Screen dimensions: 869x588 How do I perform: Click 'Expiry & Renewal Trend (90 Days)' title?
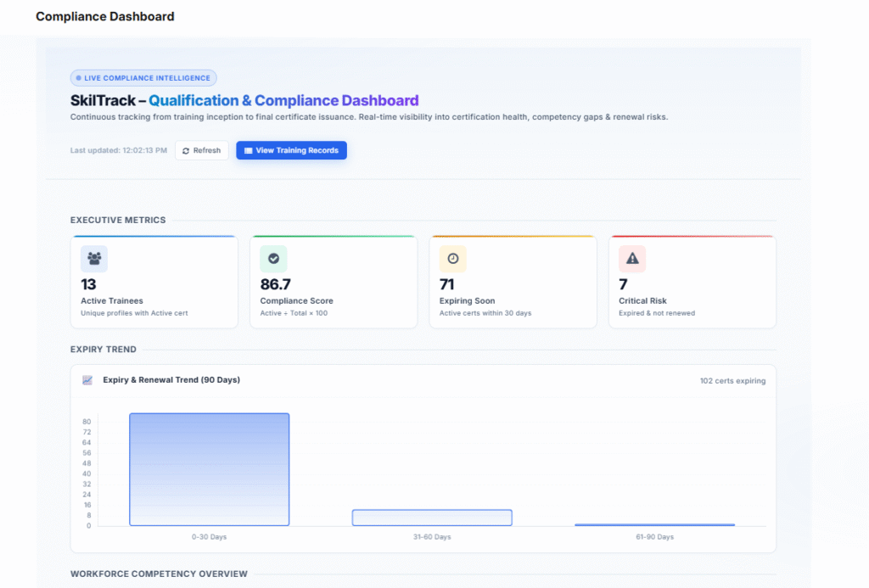[x=171, y=379]
